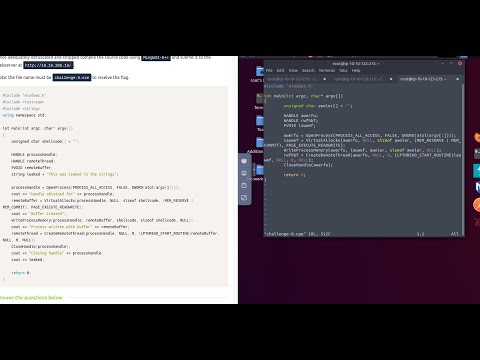The image size is (480, 360).
Task: Open the Terminal menu in the menu bar
Action: coord(327,71)
